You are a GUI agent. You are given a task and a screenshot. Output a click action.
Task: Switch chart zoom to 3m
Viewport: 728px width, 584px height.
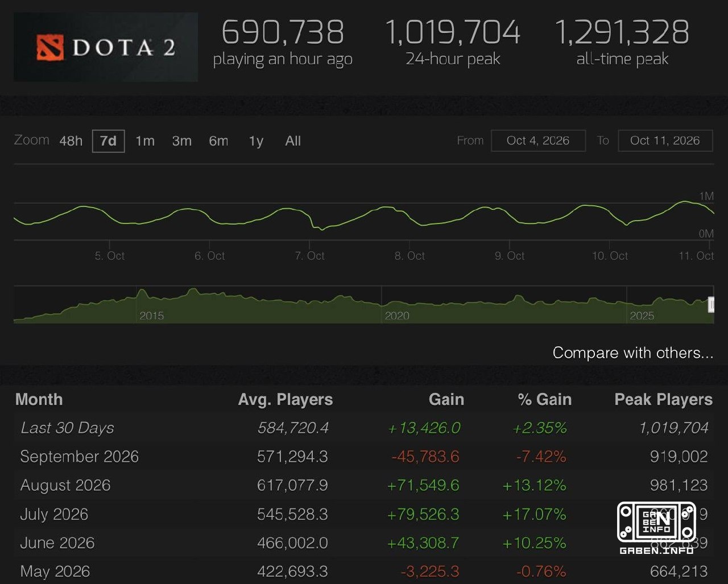(182, 141)
